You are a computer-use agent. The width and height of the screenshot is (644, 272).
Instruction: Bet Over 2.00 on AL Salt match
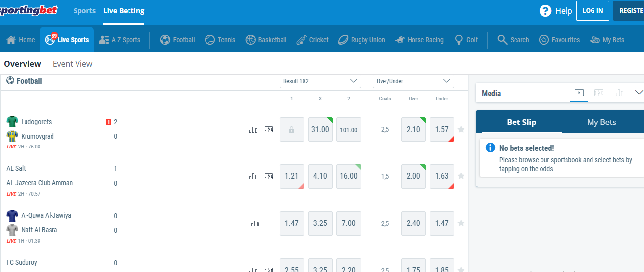pyautogui.click(x=413, y=176)
